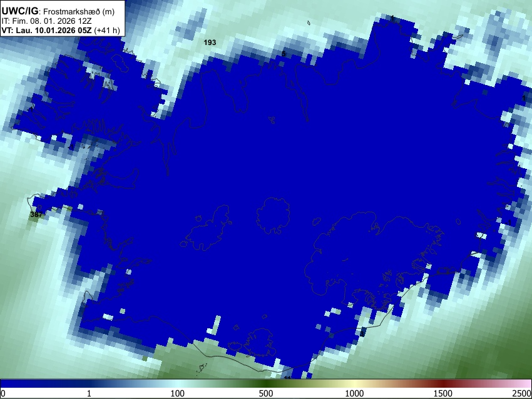This screenshot has width=532, height=399.
Task: Click the '0' label on the colour scale
Action: tap(3, 393)
